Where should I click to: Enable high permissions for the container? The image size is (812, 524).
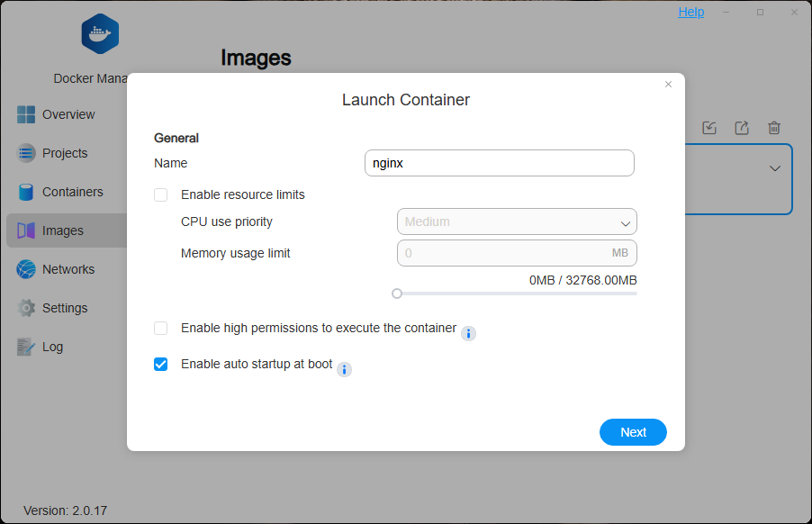160,328
